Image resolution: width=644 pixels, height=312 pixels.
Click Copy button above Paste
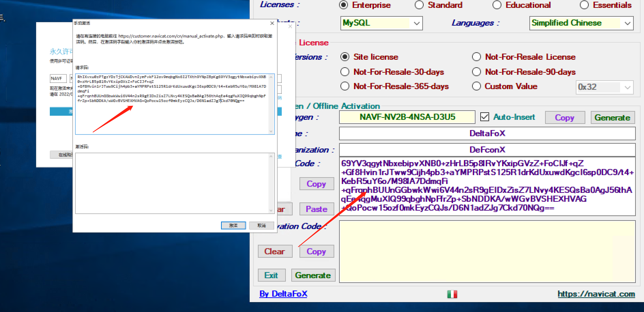coord(317,184)
